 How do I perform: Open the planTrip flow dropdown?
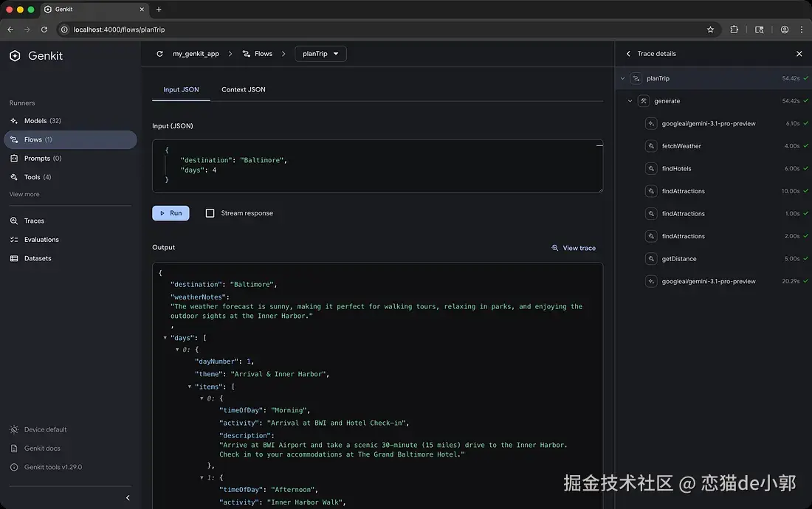coord(320,54)
